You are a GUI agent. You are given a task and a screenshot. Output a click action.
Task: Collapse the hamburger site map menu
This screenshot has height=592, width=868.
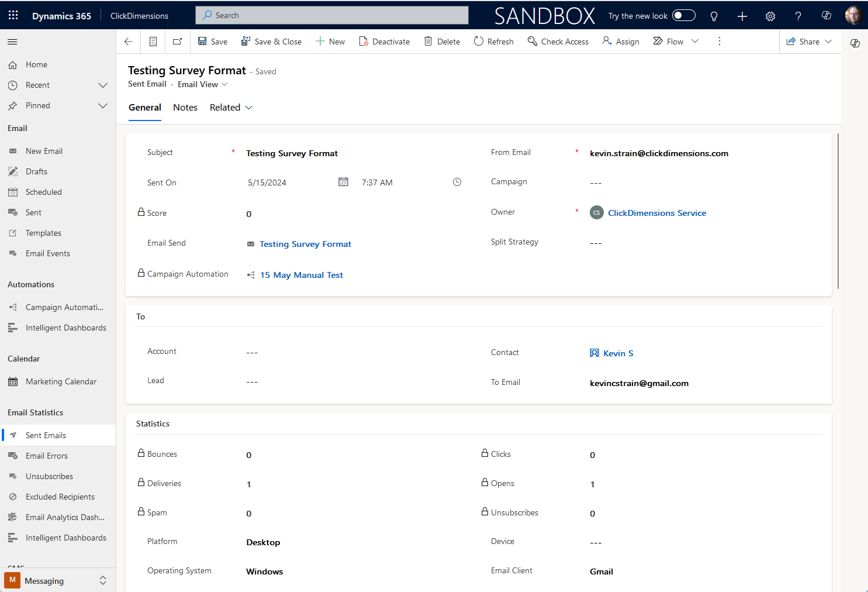coord(12,42)
